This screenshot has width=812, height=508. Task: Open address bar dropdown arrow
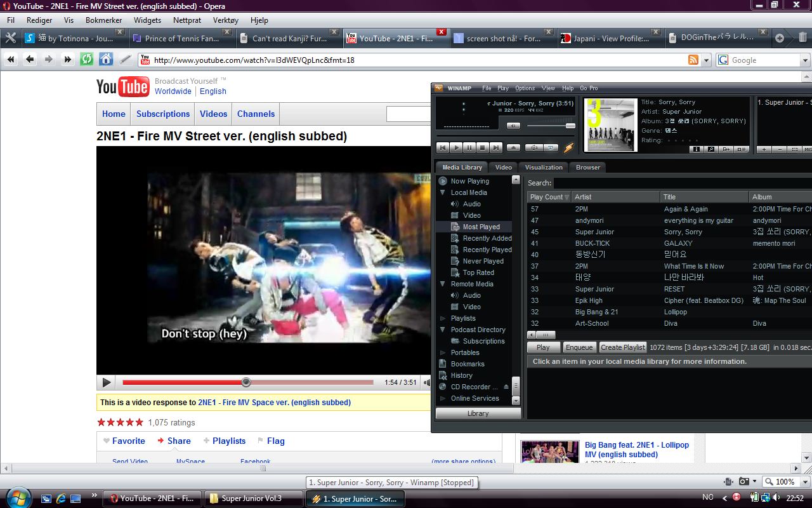(x=707, y=60)
